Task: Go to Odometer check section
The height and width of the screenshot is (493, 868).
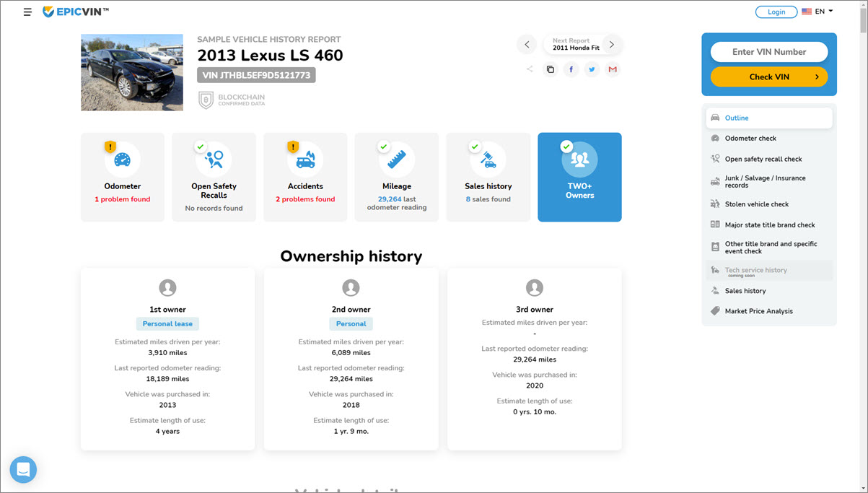Action: [x=769, y=138]
